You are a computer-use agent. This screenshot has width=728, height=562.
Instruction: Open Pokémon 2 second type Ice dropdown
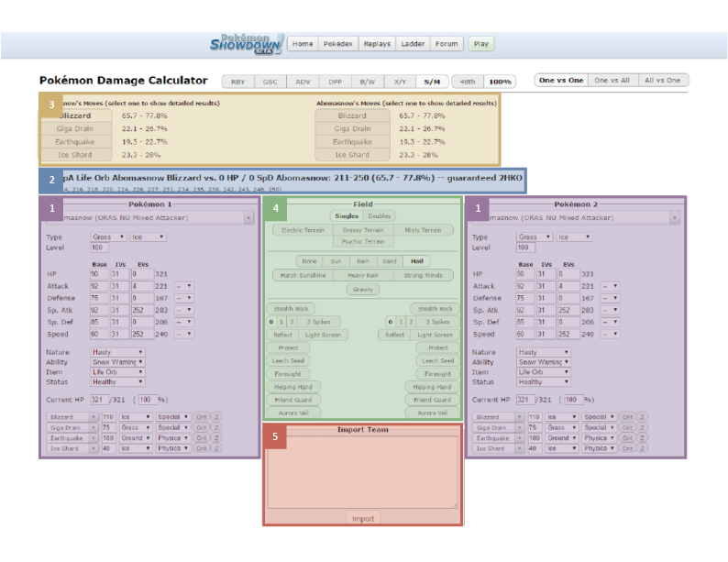(574, 237)
